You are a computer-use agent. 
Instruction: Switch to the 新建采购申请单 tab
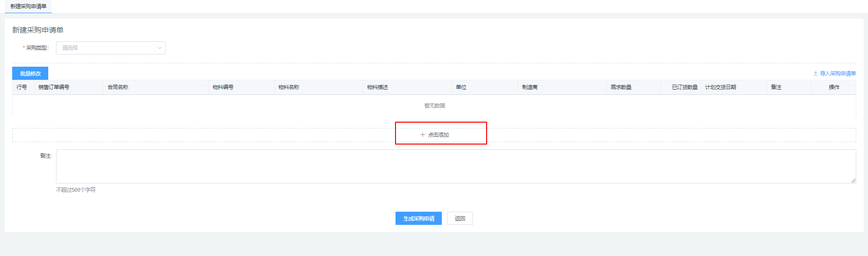point(28,6)
